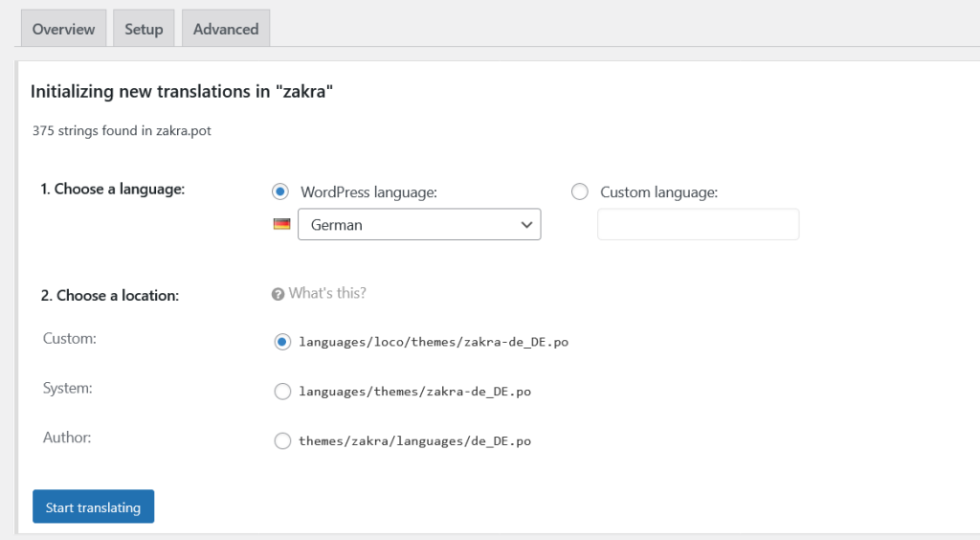Click the 'Custom:' location label
The image size is (980, 540).
pos(69,338)
